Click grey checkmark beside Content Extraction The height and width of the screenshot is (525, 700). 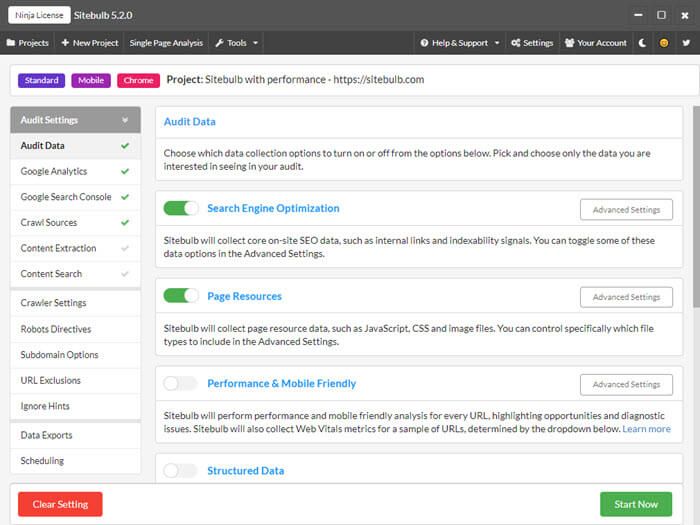(x=125, y=248)
